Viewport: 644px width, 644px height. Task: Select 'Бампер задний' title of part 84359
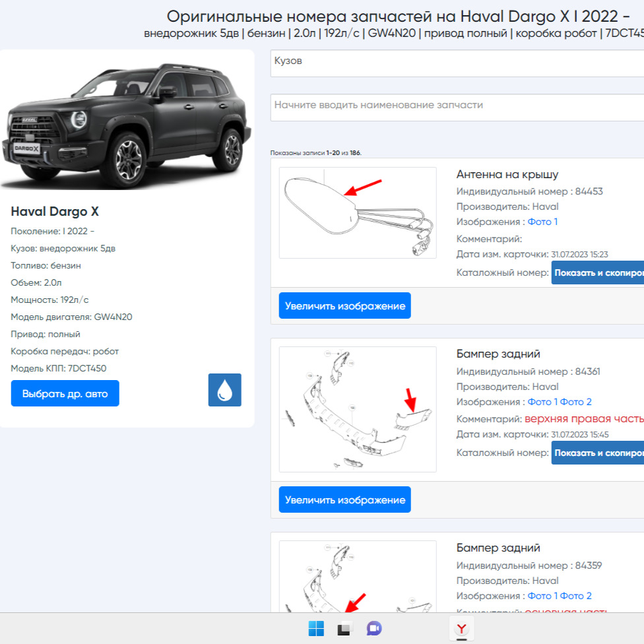coord(498,548)
